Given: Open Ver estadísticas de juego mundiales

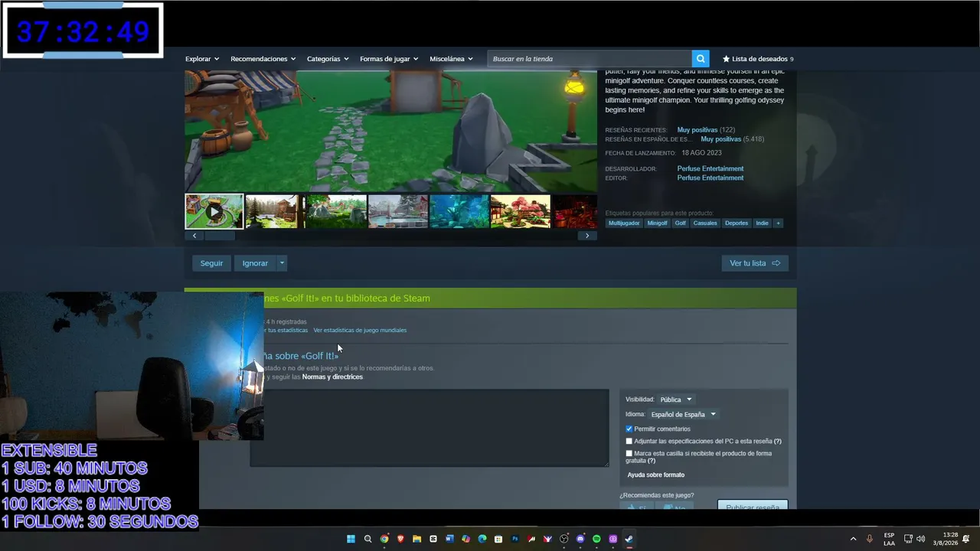Looking at the screenshot, I should [360, 331].
